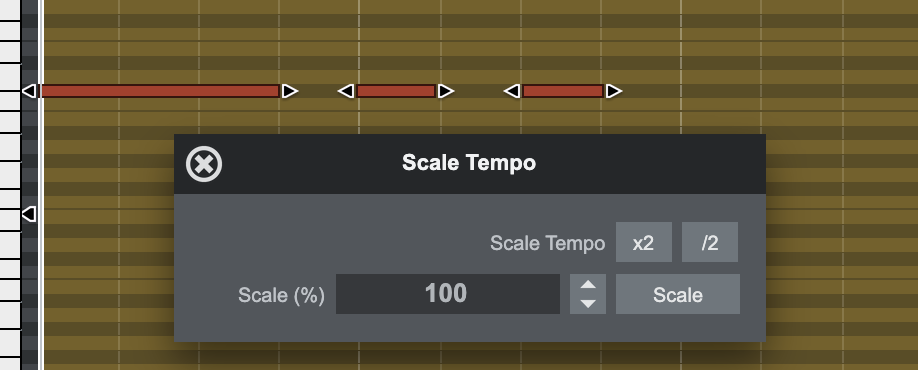918x370 pixels.
Task: Click right handle of first note
Action: [290, 91]
